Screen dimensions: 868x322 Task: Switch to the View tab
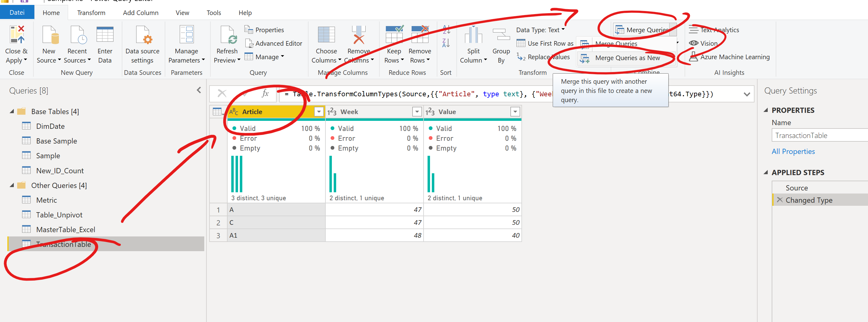pyautogui.click(x=182, y=13)
